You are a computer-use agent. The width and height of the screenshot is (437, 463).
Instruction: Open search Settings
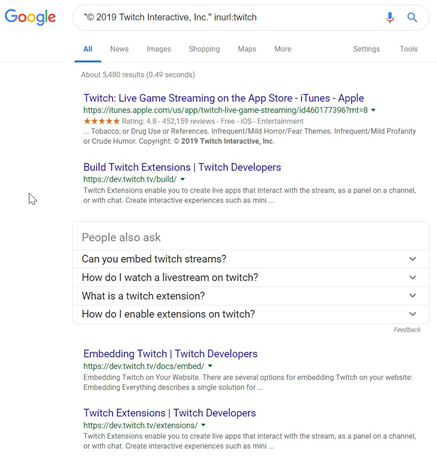(366, 49)
